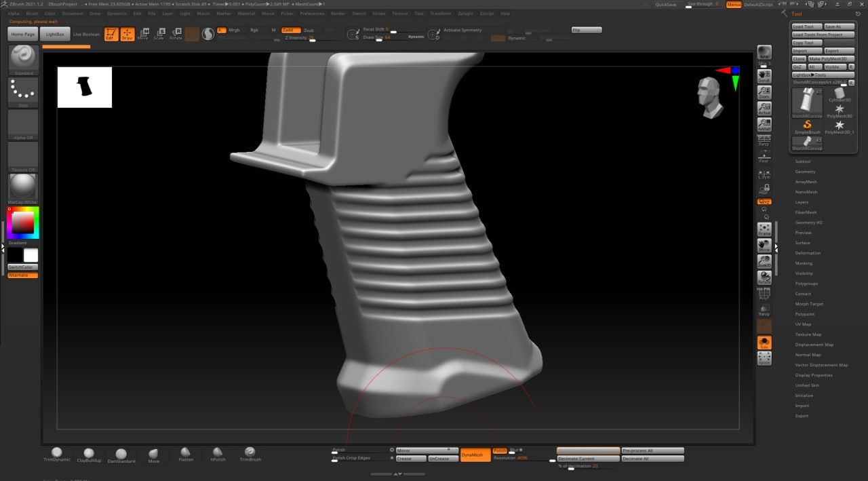The width and height of the screenshot is (868, 481).
Task: Select the PolyMesh3D tool
Action: coord(840,111)
